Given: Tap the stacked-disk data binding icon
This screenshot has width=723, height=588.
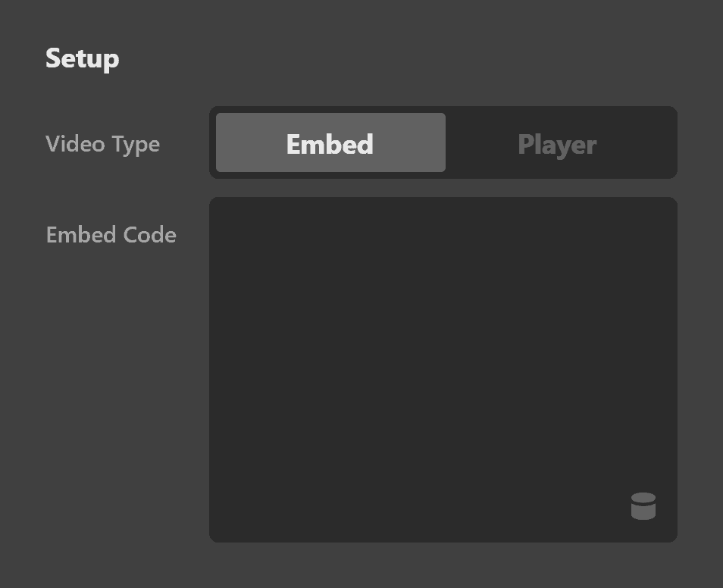Looking at the screenshot, I should coord(643,506).
